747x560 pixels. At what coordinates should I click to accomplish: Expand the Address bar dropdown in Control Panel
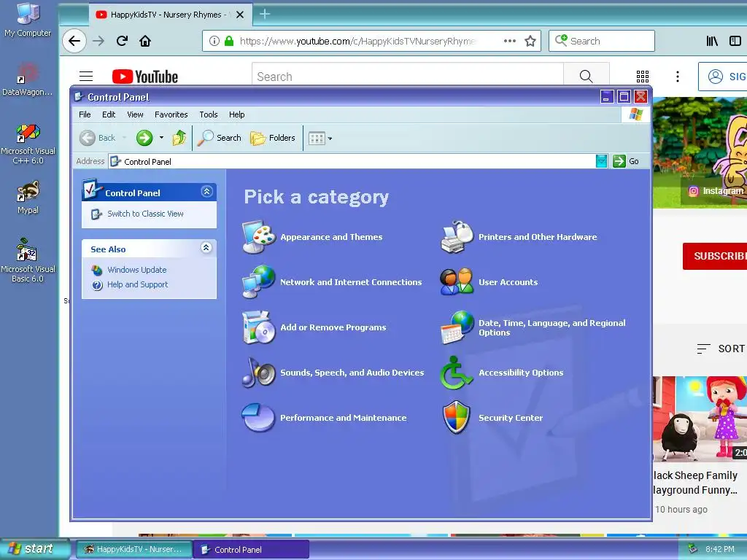(602, 161)
